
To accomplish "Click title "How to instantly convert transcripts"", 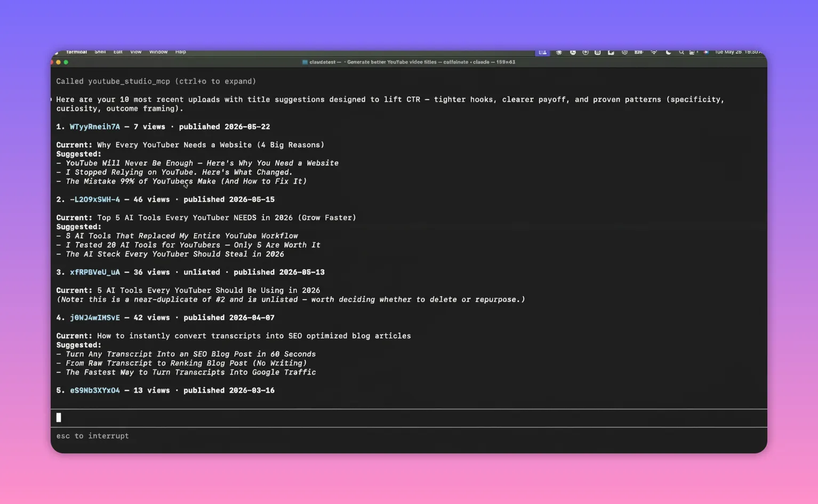I will 254,336.
